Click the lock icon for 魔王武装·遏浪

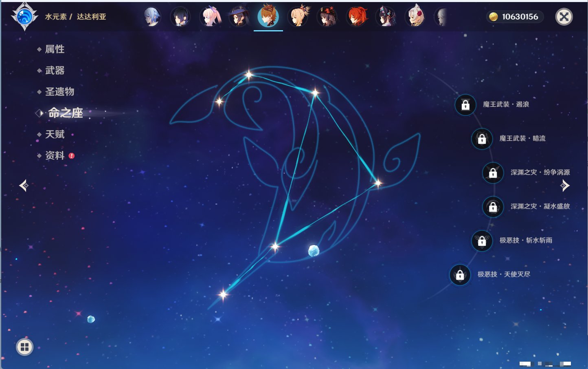point(465,105)
